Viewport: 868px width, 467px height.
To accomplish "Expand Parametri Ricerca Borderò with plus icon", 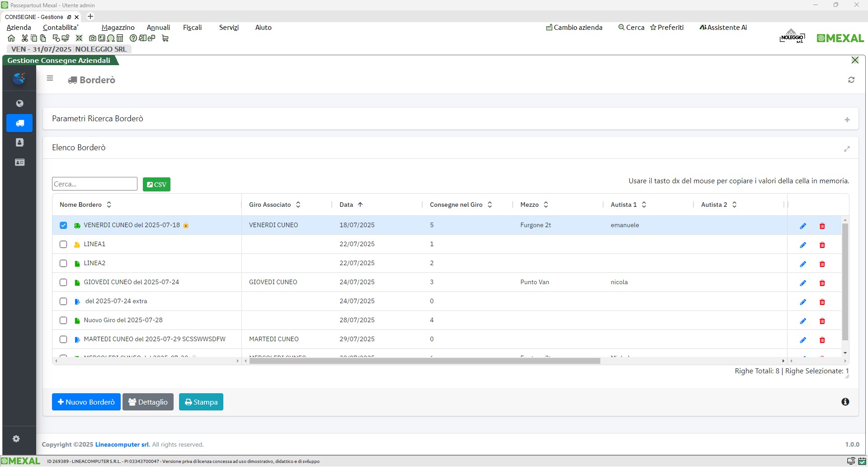I will 847,120.
